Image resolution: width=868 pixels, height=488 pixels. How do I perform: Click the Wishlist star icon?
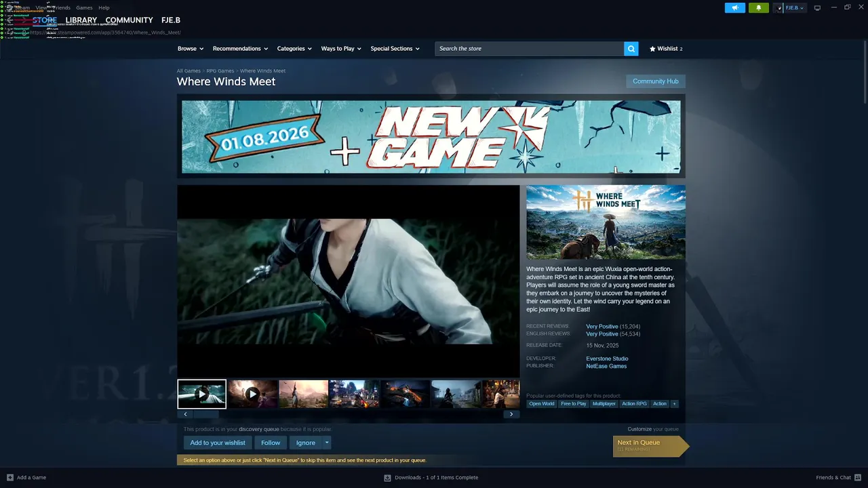coord(652,49)
